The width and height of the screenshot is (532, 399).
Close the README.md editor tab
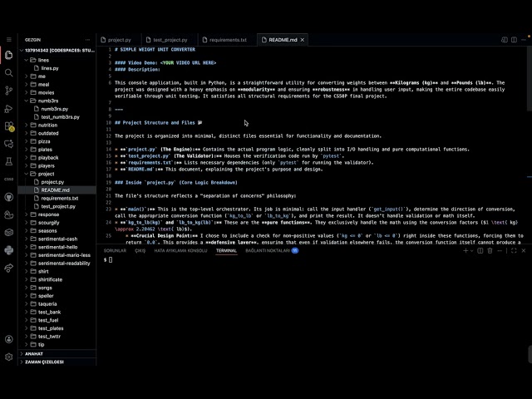pyautogui.click(x=303, y=40)
